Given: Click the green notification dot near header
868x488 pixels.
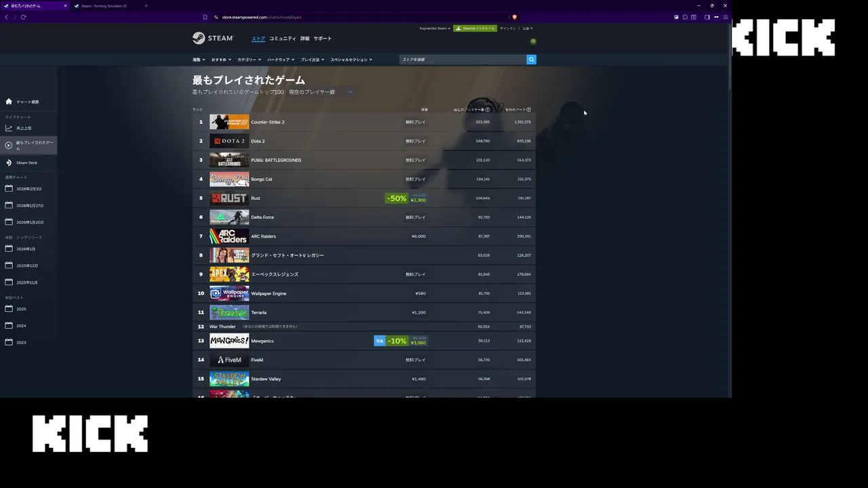Looking at the screenshot, I should click(533, 41).
